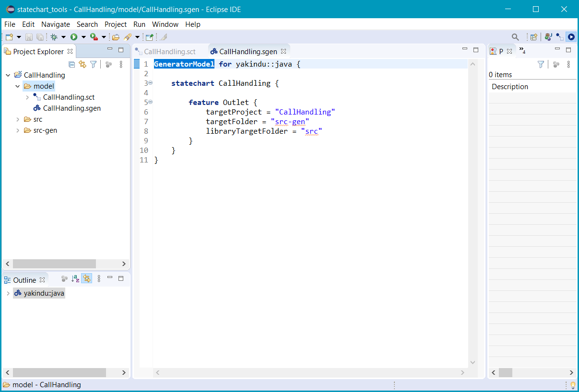Minimize the editor area
The height and width of the screenshot is (392, 579).
pos(465,49)
